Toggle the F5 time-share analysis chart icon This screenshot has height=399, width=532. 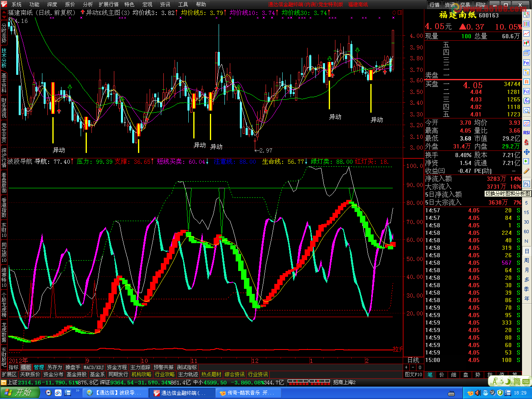click(x=526, y=183)
